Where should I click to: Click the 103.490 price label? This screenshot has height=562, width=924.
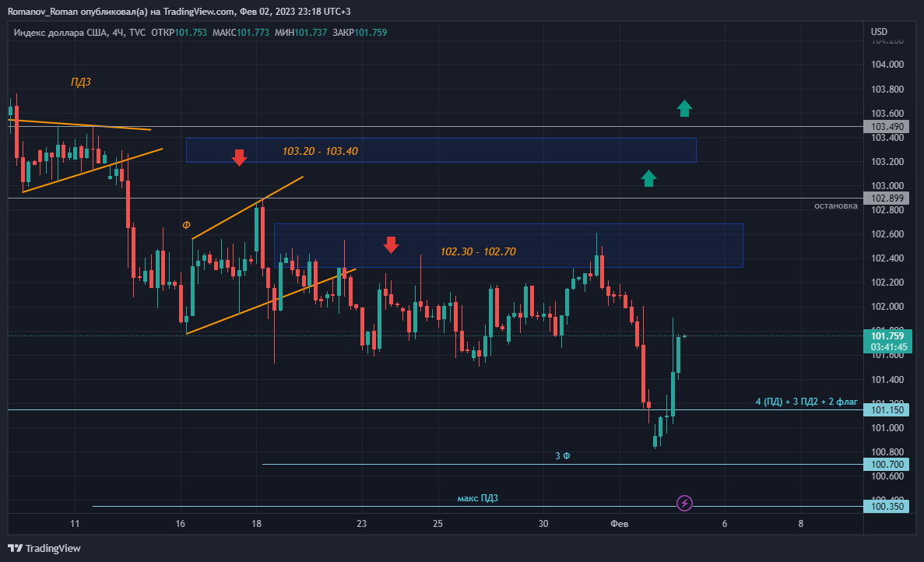(887, 127)
